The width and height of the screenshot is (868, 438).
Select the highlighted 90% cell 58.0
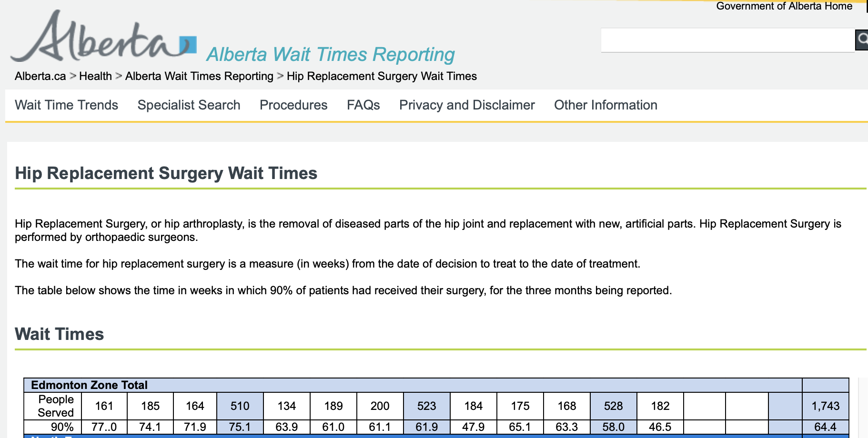(614, 427)
